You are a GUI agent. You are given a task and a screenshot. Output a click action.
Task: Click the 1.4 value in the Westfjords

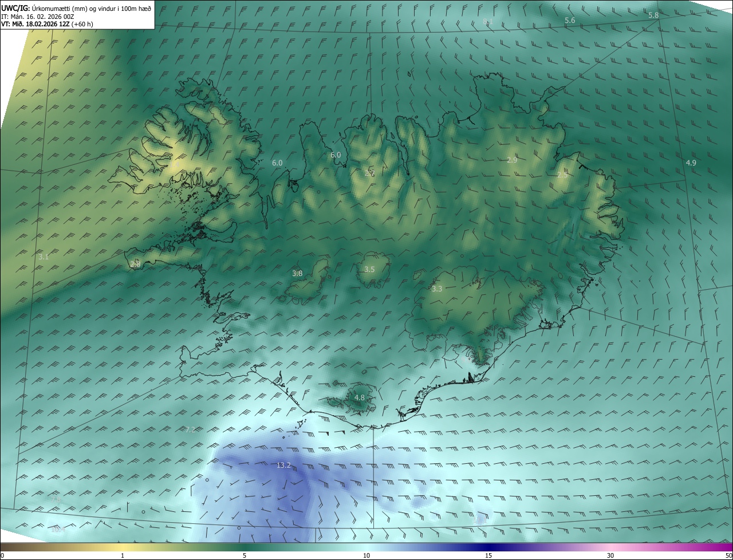point(176,165)
